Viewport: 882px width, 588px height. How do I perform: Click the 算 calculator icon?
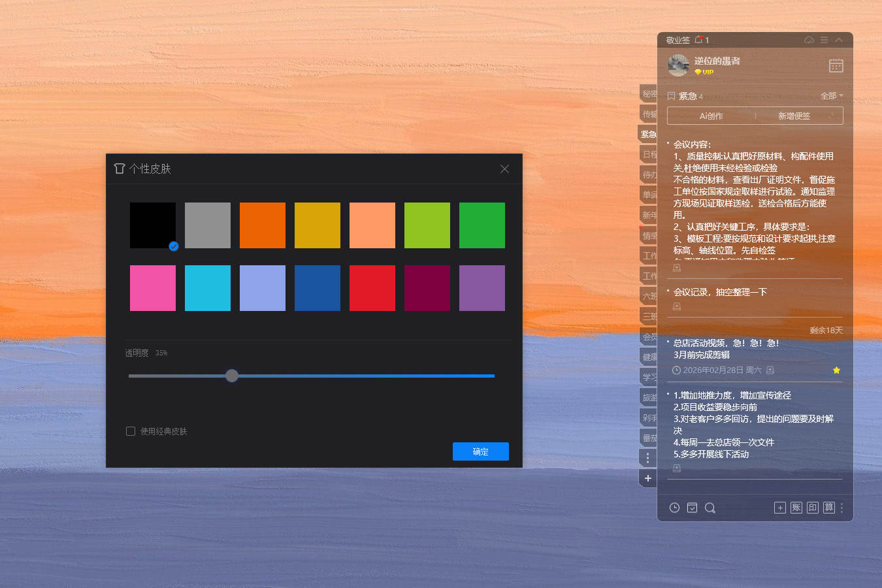point(828,508)
